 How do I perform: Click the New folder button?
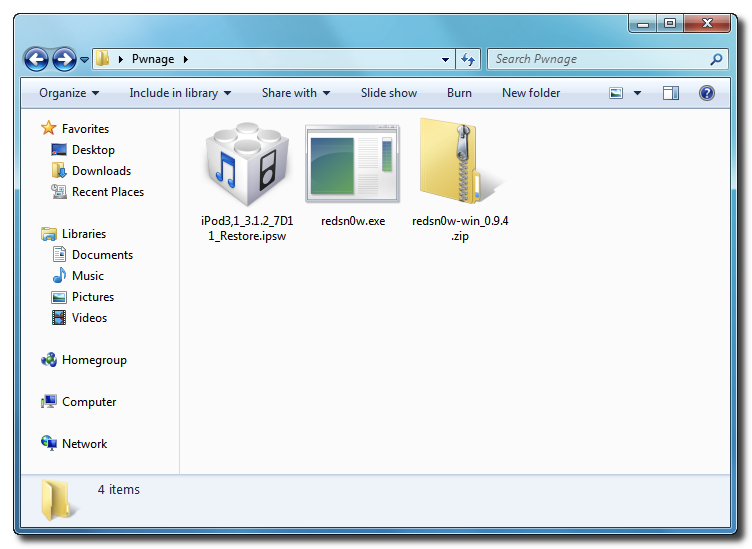click(531, 93)
